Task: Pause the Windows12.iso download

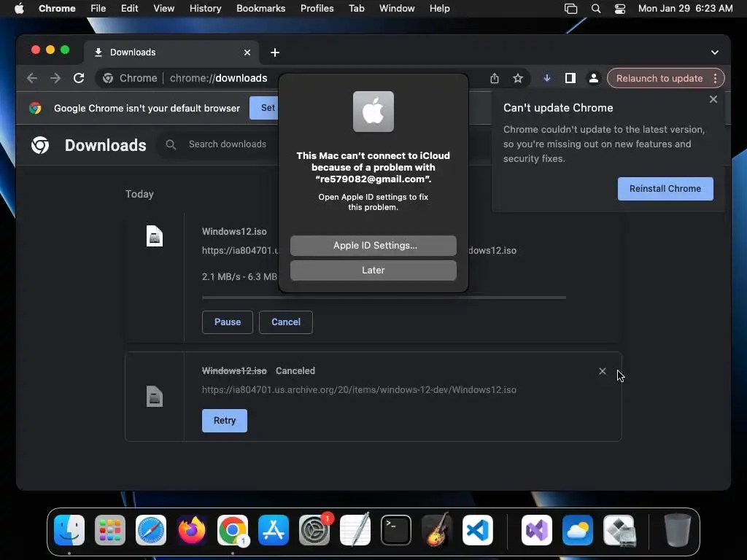Action: pos(228,322)
